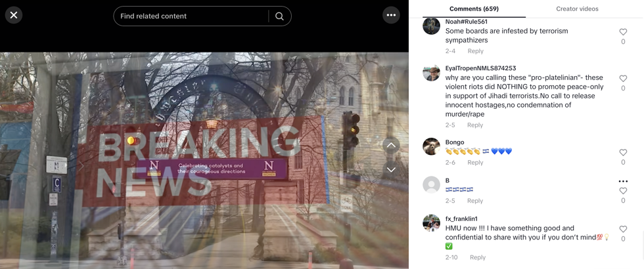This screenshot has width=644, height=269.
Task: Click fx_franklin1 username link
Action: (461, 219)
